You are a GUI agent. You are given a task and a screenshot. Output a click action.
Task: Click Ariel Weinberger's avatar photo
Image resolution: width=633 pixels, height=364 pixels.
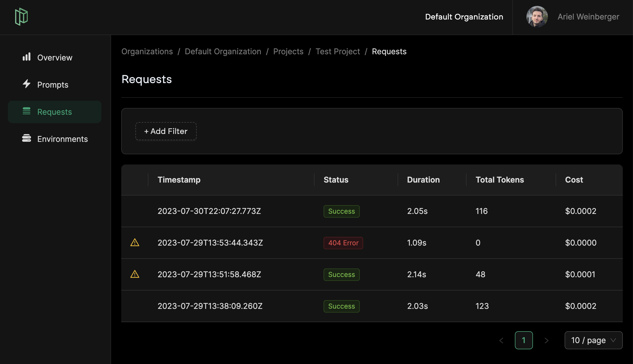(537, 17)
